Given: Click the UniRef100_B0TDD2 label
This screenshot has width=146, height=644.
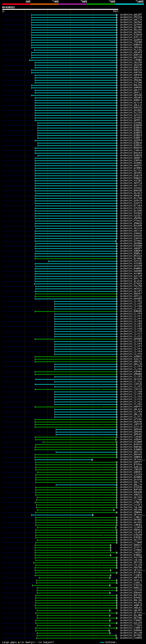Looking at the screenshot, I should (131, 636).
